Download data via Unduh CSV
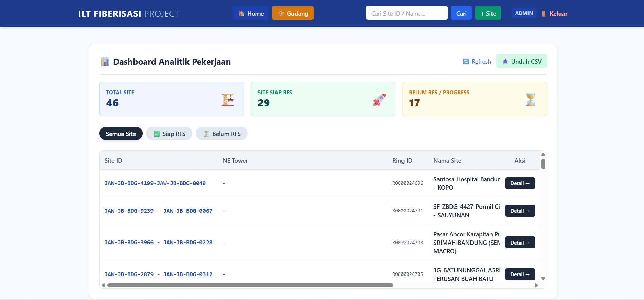The height and width of the screenshot is (300, 644). (521, 61)
